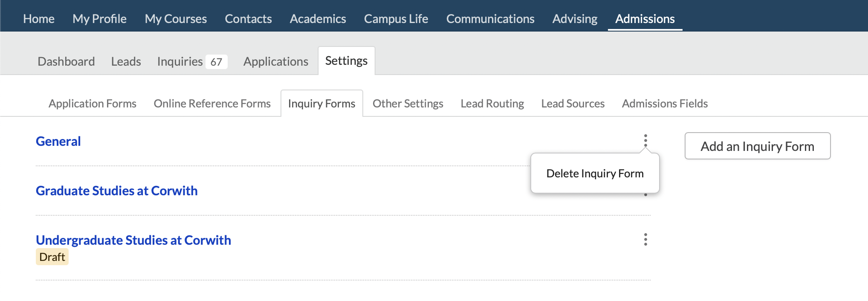Switch to the Applications tab

[275, 61]
